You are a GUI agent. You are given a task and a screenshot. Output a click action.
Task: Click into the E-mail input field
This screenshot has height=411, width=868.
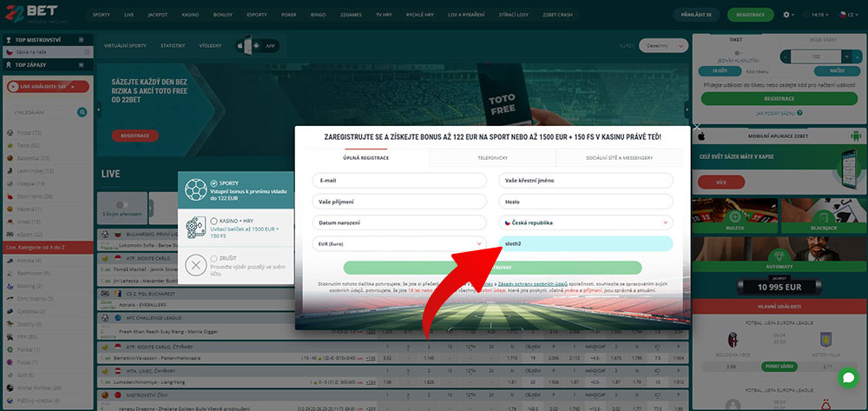399,181
